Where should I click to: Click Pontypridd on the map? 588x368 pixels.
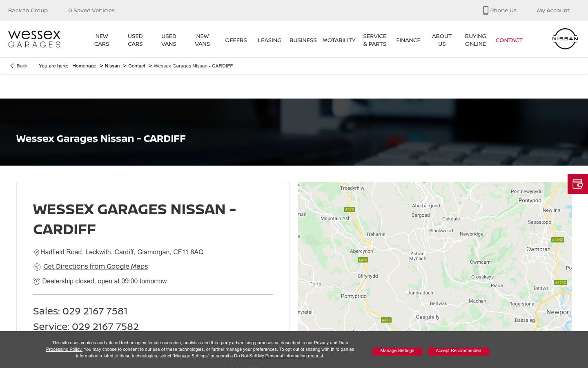pos(354,296)
